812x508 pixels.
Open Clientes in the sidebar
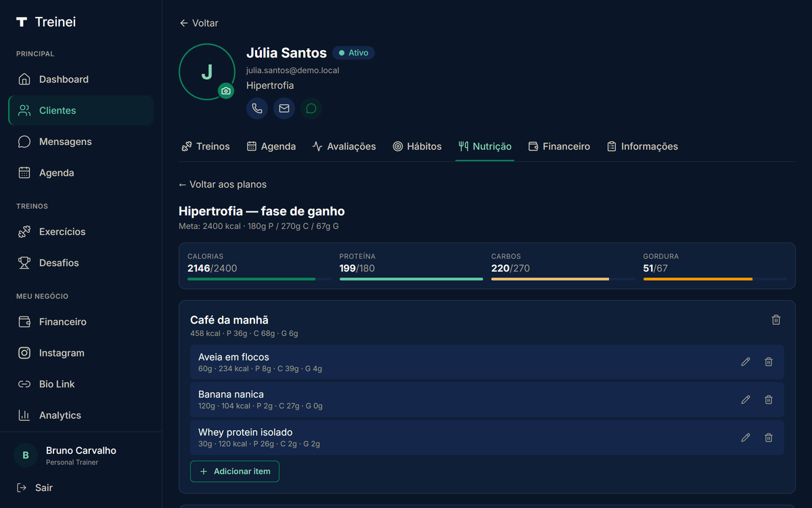(x=81, y=110)
